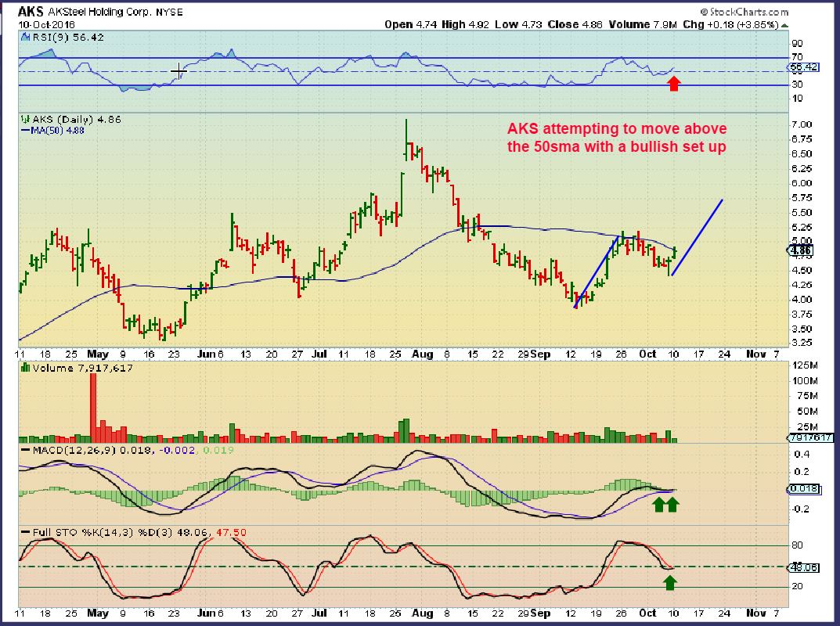Click the Low 4.73 value
The image size is (840, 626).
(518, 24)
